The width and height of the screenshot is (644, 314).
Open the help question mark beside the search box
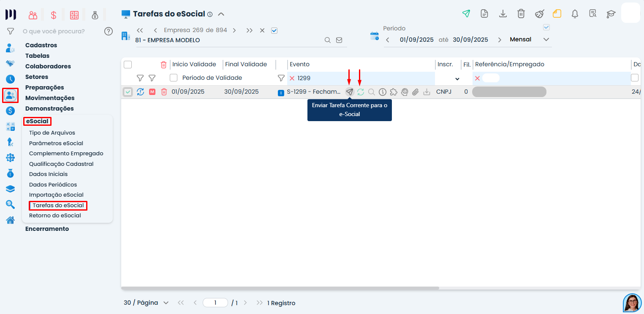(109, 31)
